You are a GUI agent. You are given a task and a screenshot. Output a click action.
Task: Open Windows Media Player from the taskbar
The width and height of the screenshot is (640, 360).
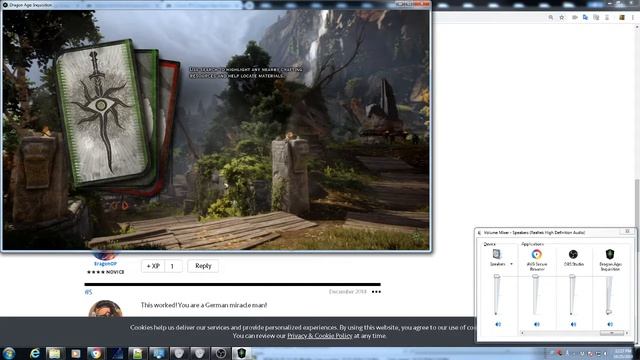(x=76, y=353)
